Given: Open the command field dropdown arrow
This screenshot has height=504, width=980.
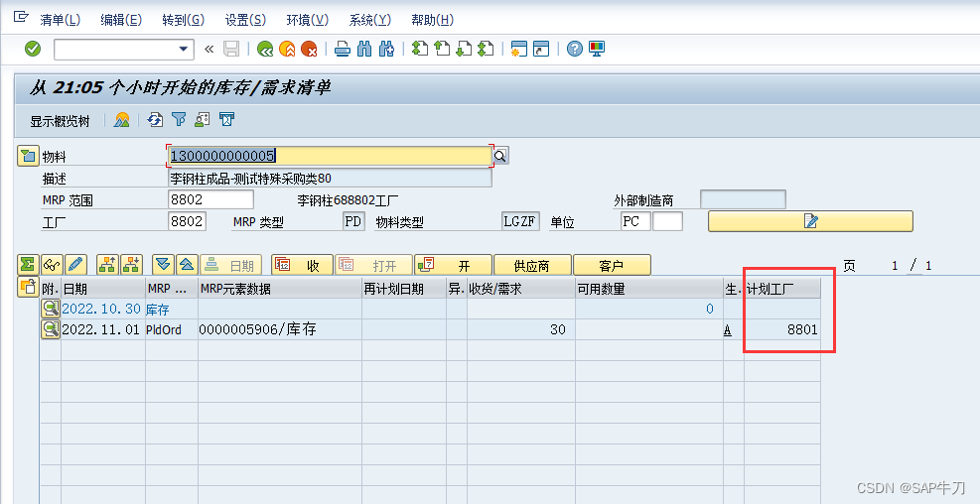Looking at the screenshot, I should (183, 50).
